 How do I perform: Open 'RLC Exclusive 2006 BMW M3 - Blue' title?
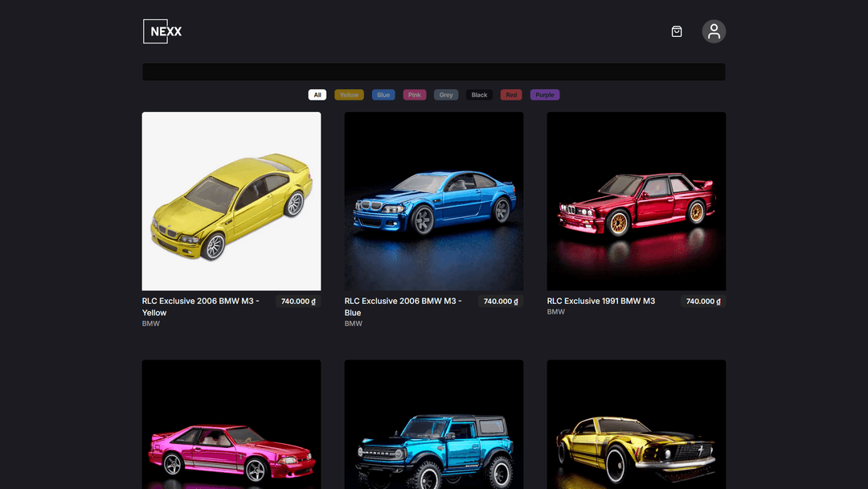tap(403, 306)
